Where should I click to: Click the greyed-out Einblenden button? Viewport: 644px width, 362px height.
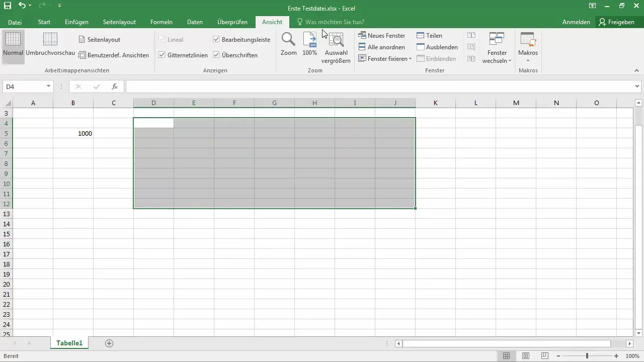pyautogui.click(x=436, y=59)
